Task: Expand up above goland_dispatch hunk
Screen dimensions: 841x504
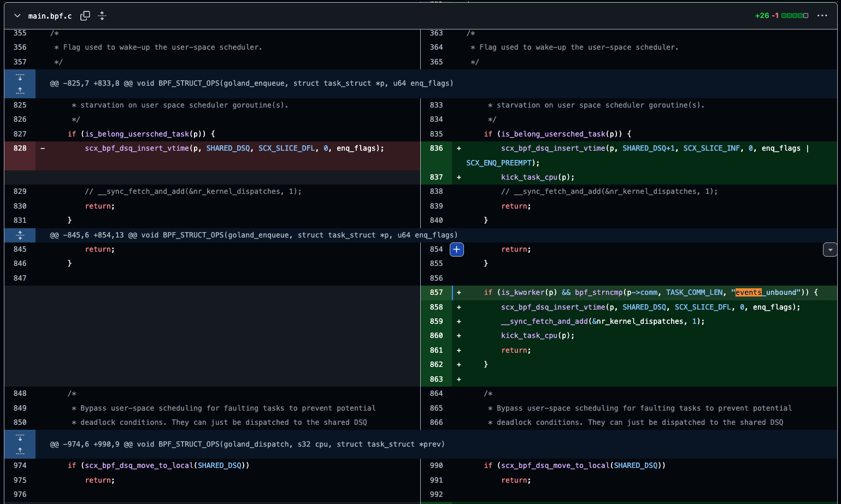Action: [x=20, y=450]
